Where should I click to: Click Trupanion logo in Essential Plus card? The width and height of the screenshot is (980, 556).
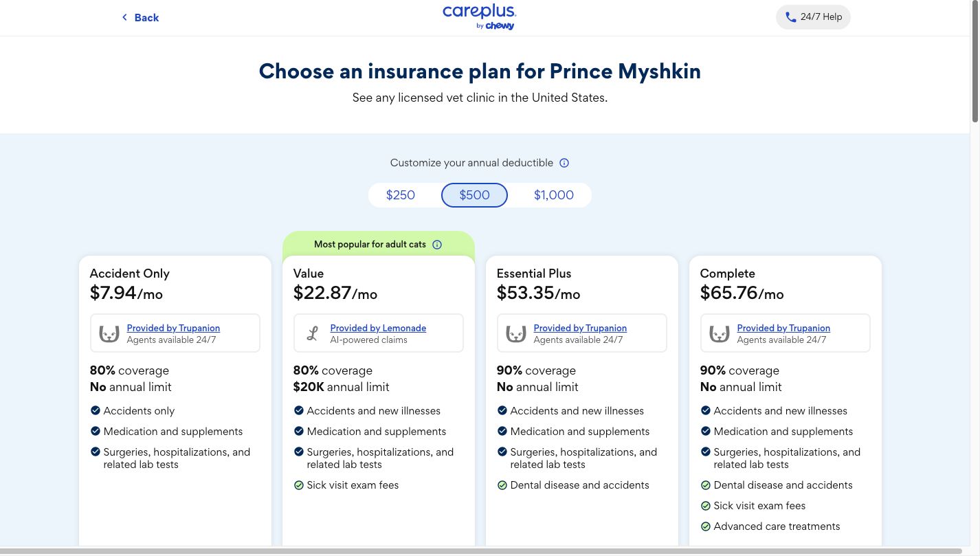(x=516, y=334)
